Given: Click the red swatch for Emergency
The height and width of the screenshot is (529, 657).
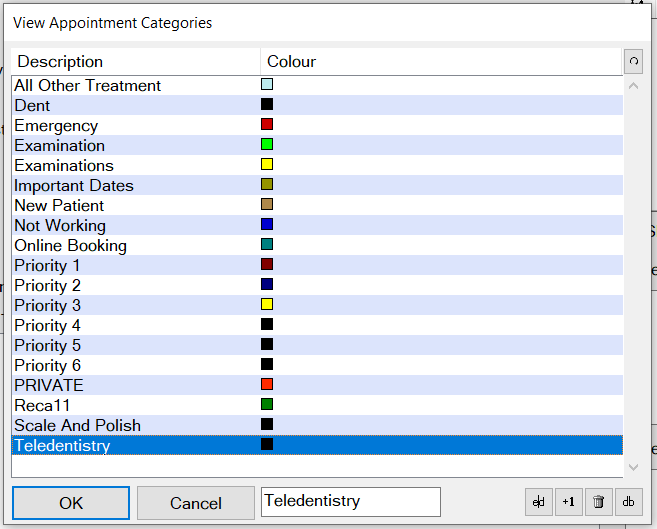Looking at the screenshot, I should 267,124.
